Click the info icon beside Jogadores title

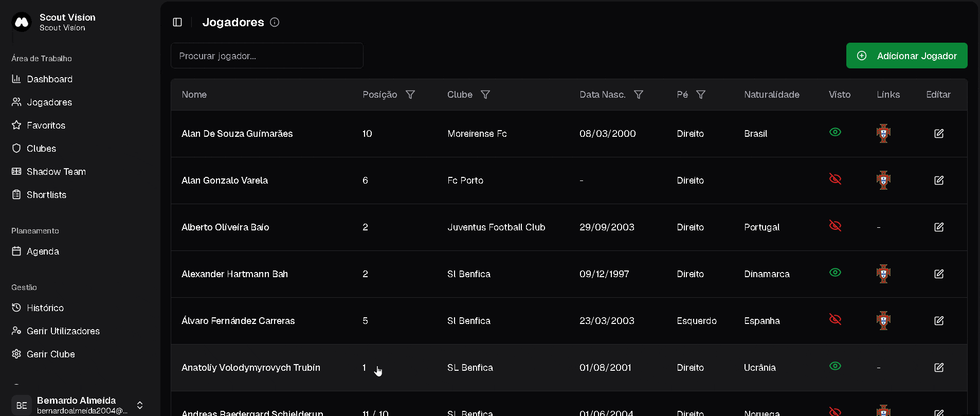click(x=275, y=22)
